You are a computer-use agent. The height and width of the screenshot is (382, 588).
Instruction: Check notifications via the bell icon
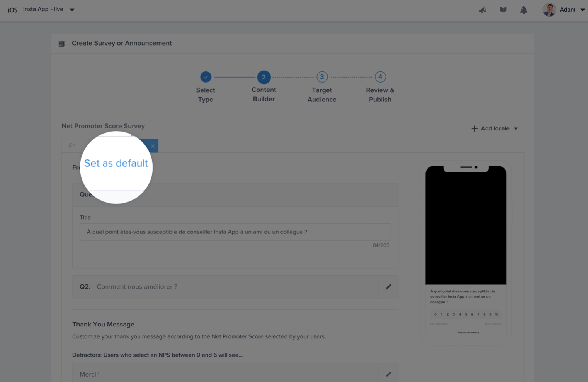tap(523, 10)
